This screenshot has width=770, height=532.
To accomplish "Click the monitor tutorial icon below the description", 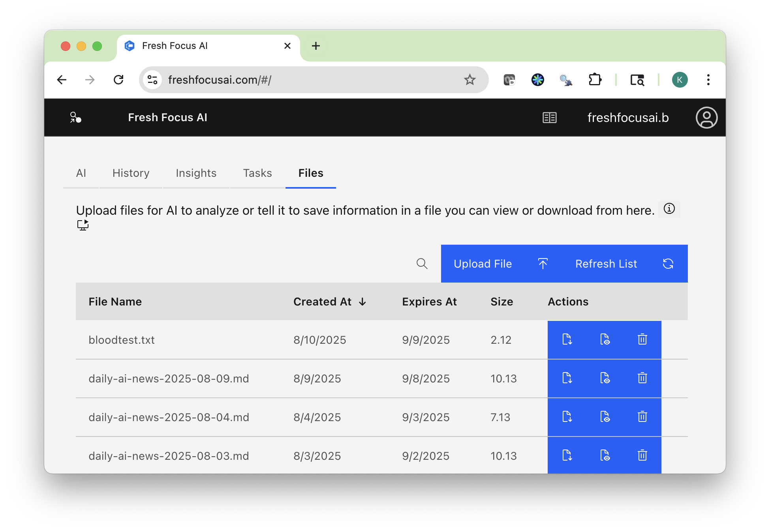I will [x=83, y=225].
